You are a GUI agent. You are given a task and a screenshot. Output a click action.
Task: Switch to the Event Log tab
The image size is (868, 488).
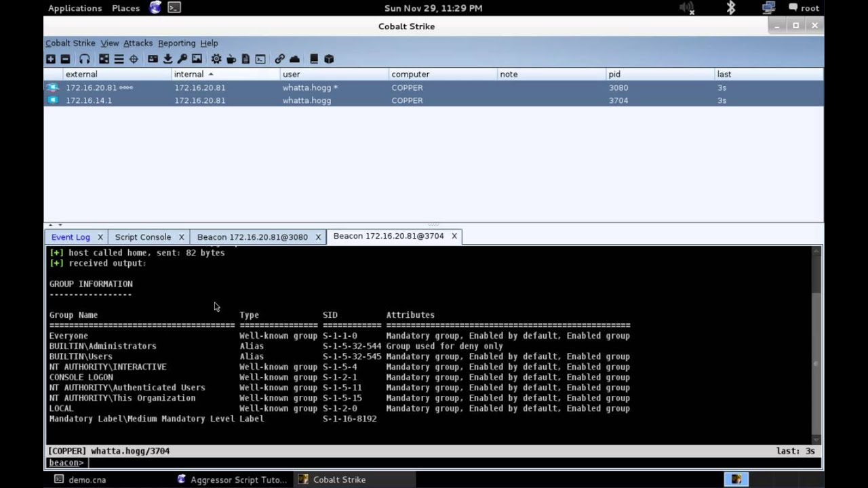click(x=71, y=237)
